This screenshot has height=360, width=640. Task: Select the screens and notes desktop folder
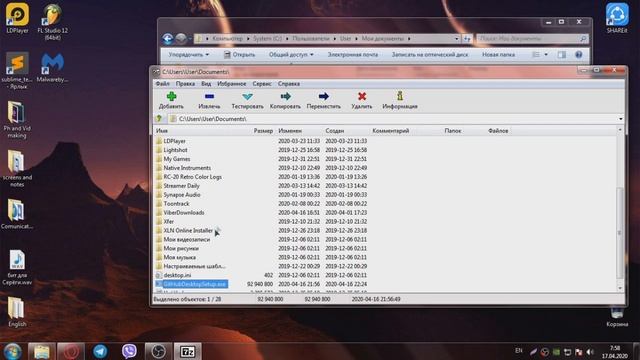pyautogui.click(x=17, y=169)
